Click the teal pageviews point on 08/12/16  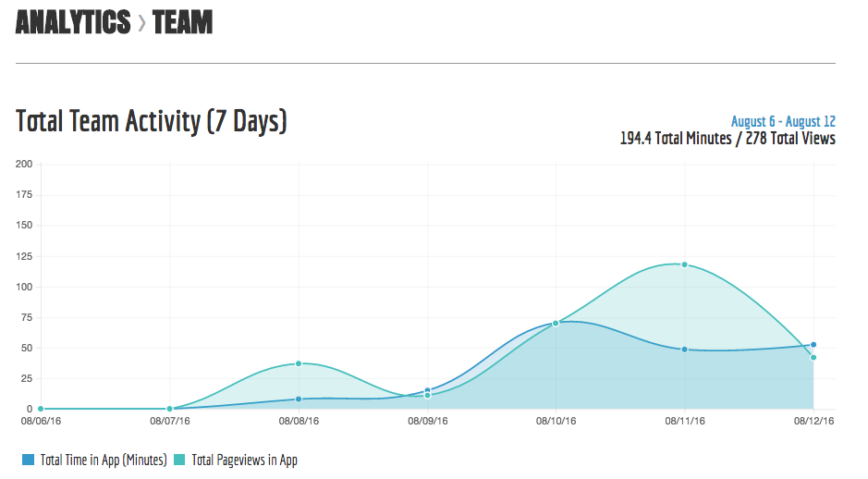813,358
